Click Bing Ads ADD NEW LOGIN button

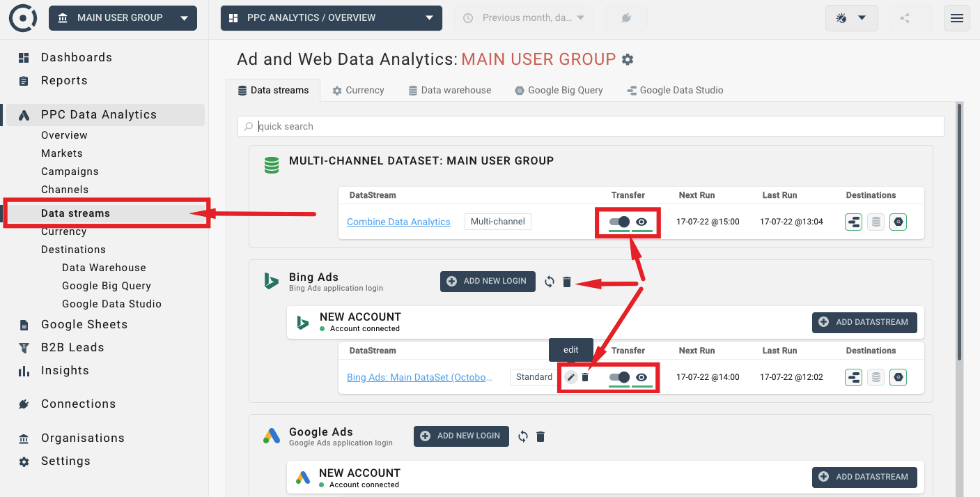[488, 281]
